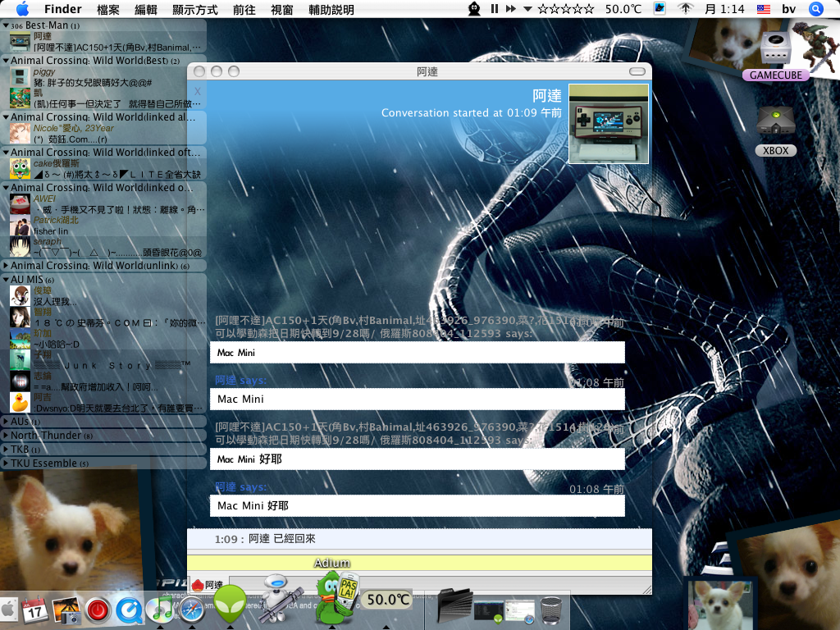Open the Apple menu

point(22,9)
